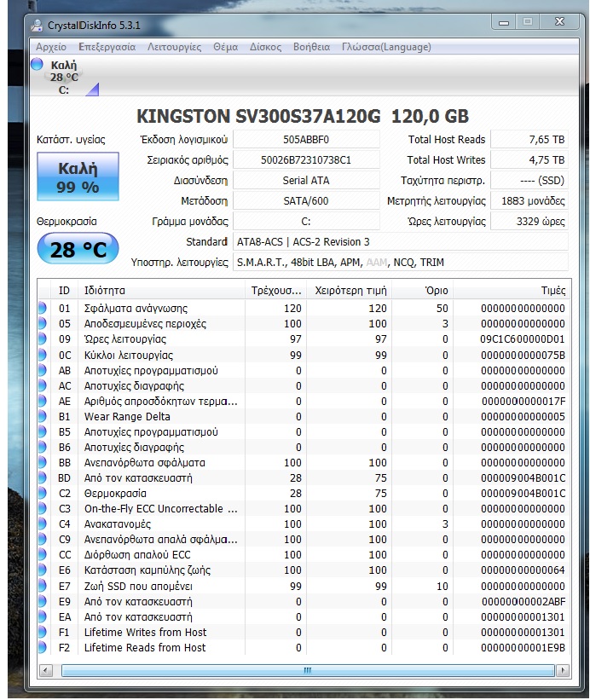Select the Κατάσταση καμπύλης ζωής row
This screenshot has height=700, width=590.
304,570
